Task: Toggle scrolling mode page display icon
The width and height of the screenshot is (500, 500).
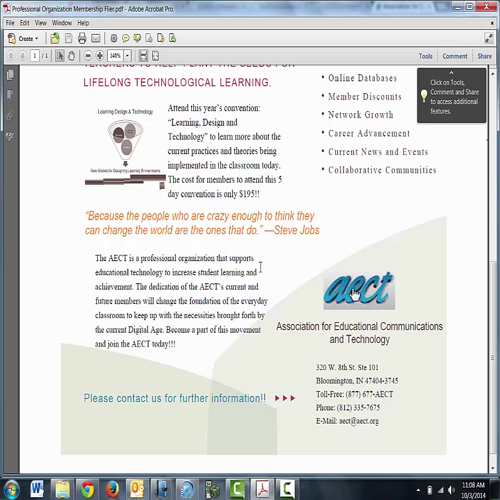Action: pyautogui.click(x=143, y=56)
